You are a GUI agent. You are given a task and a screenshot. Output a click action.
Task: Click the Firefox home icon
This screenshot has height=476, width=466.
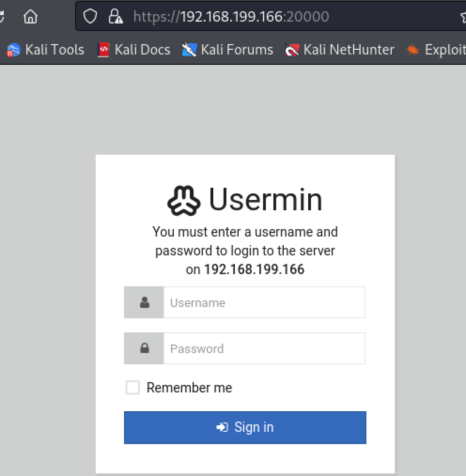[31, 17]
